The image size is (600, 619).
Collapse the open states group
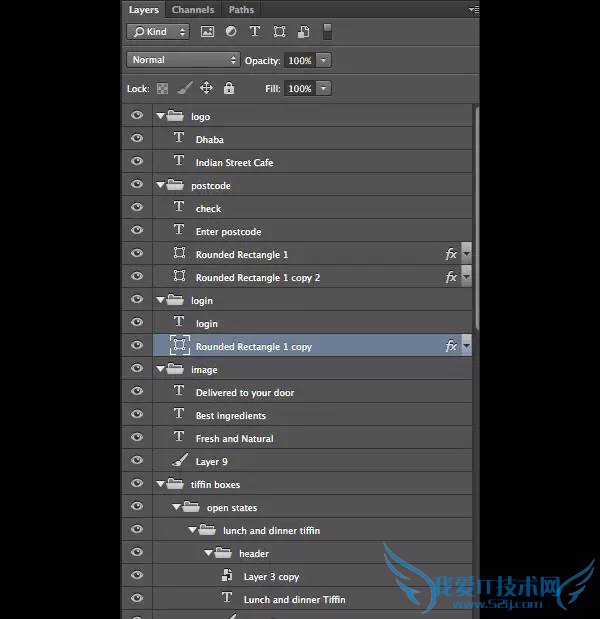tap(176, 507)
